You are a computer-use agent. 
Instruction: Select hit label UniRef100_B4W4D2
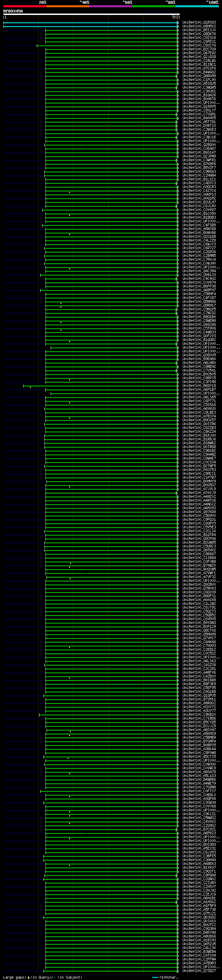point(199,72)
